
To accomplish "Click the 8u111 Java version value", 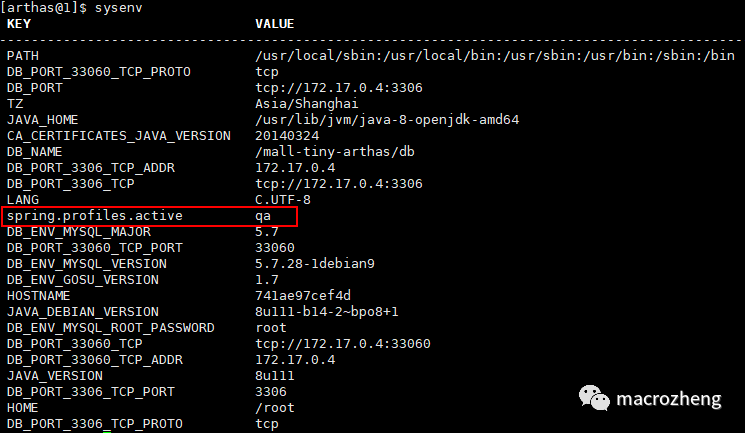I will click(x=275, y=376).
